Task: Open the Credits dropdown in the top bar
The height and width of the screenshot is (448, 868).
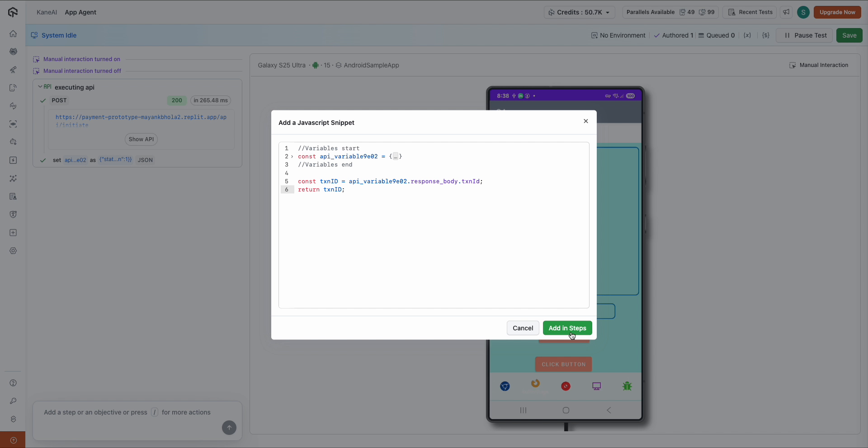Action: click(x=579, y=12)
